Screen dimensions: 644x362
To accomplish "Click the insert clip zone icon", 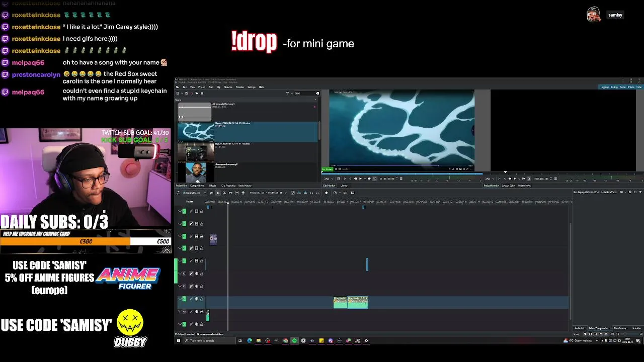I will (299, 193).
